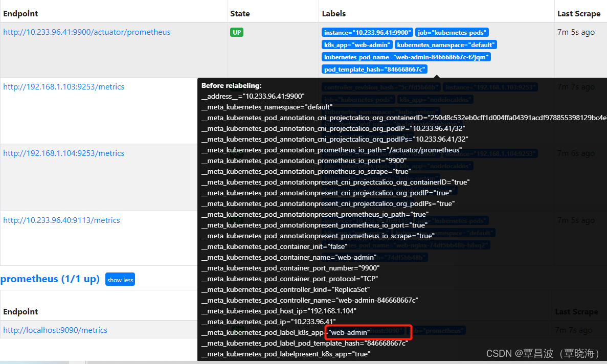Open the http://localhost:9090/metrics endpoint link
Screen dimensions: 607x364
pos(55,330)
